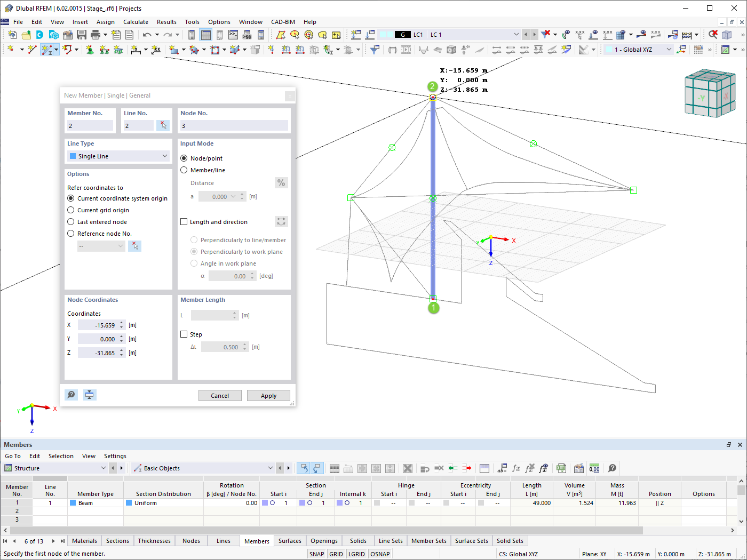747x560 pixels.
Task: Toggle SNAP mode in the status bar
Action: click(317, 554)
